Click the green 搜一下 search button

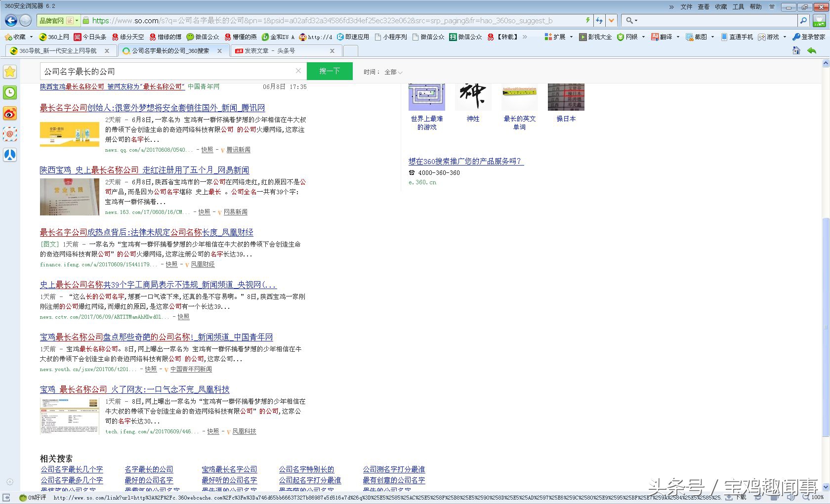point(330,71)
